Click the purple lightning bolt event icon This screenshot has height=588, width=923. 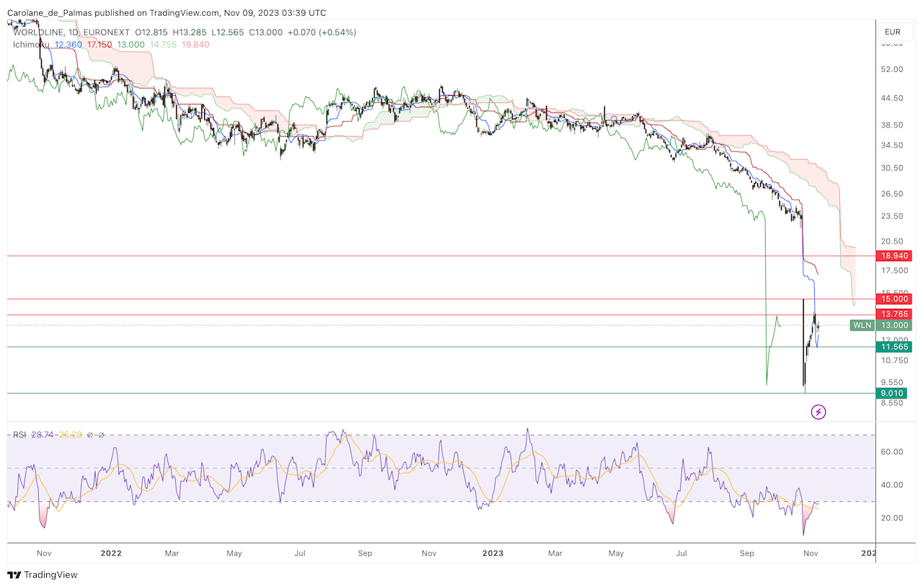(x=818, y=412)
